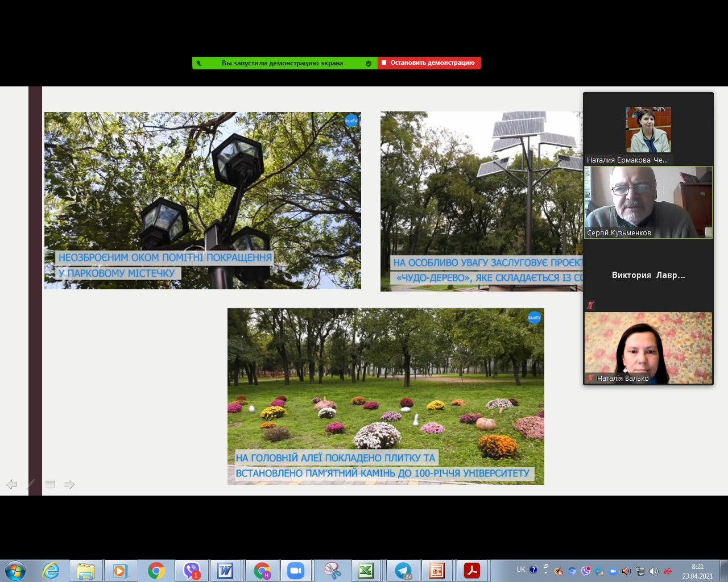Select Сергій Кузьменков's video tile
This screenshot has height=582, width=728.
click(x=648, y=202)
